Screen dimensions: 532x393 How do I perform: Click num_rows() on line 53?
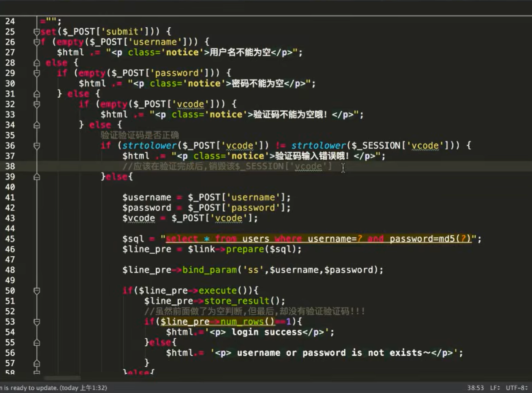(248, 322)
